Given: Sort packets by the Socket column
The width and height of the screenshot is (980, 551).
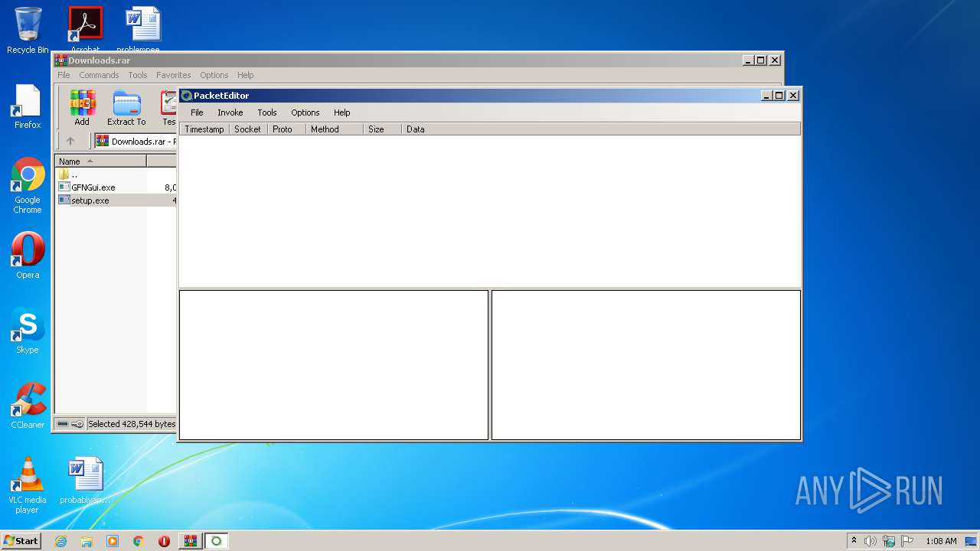Looking at the screenshot, I should [248, 129].
